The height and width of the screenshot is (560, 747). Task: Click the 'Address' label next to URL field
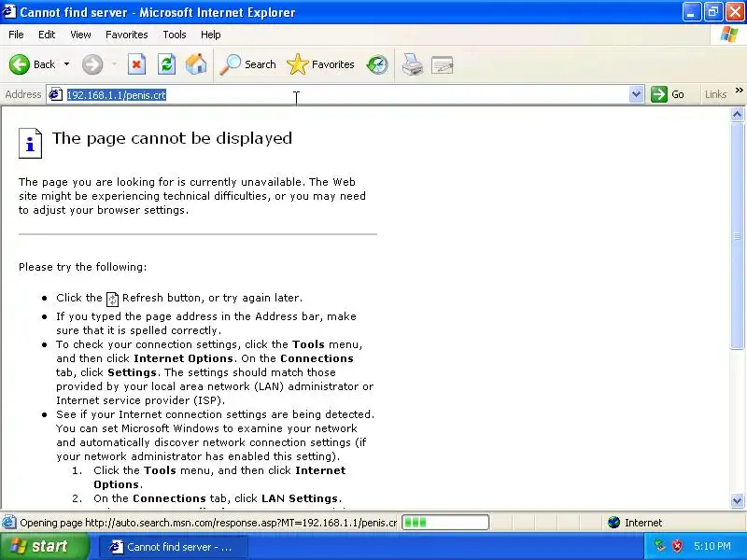click(x=22, y=94)
